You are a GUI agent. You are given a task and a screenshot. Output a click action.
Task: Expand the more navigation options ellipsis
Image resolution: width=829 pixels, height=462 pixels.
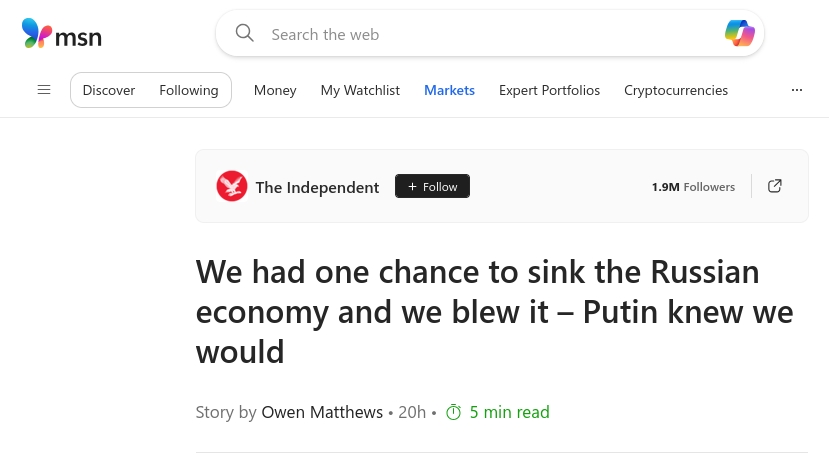797,90
